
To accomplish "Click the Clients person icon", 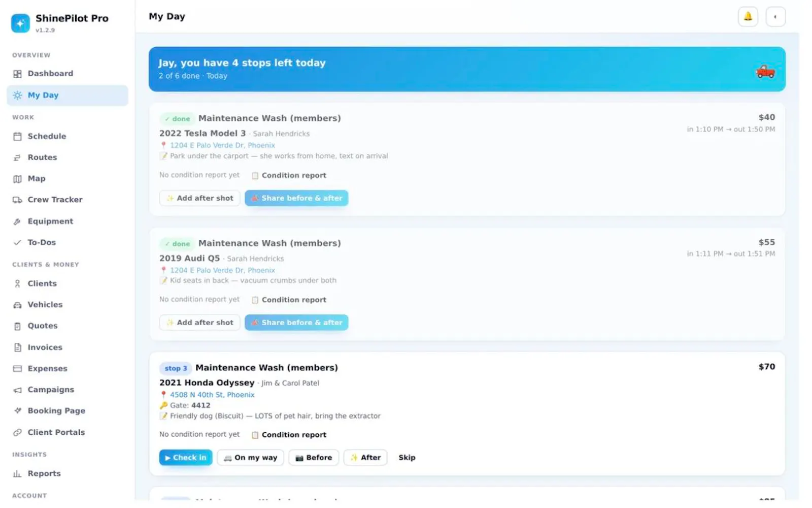I will (17, 283).
